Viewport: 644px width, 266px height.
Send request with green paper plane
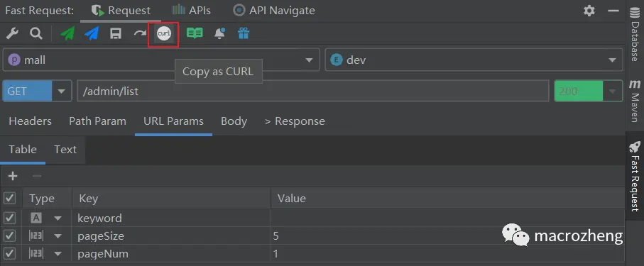pos(67,33)
